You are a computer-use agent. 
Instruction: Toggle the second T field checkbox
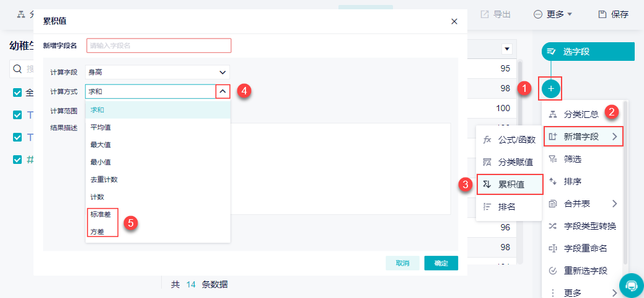[17, 137]
